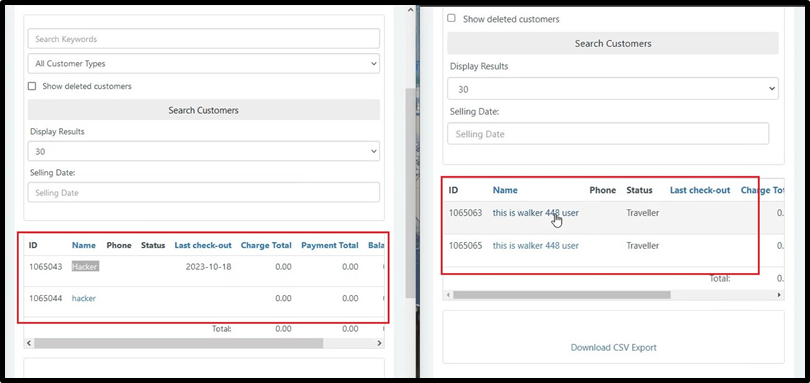Click right arrow of left table scrollbar
Viewport: 810px width, 383px height.
coord(379,343)
